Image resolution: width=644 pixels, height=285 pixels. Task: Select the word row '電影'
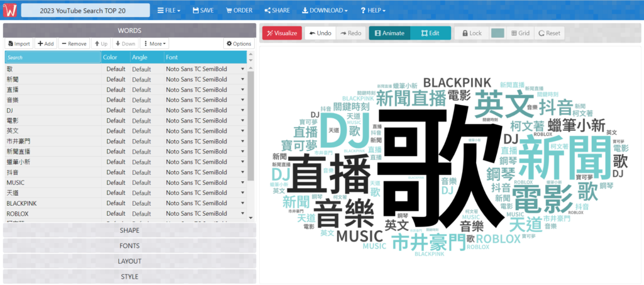click(x=126, y=120)
